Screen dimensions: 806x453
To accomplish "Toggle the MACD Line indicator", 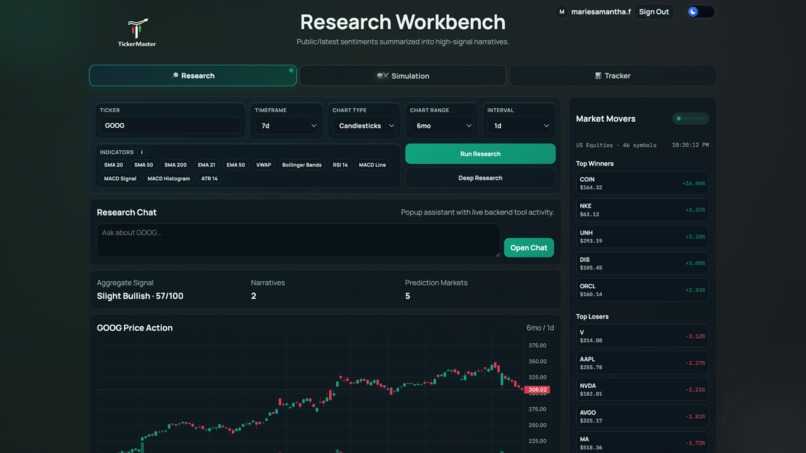I will point(372,165).
